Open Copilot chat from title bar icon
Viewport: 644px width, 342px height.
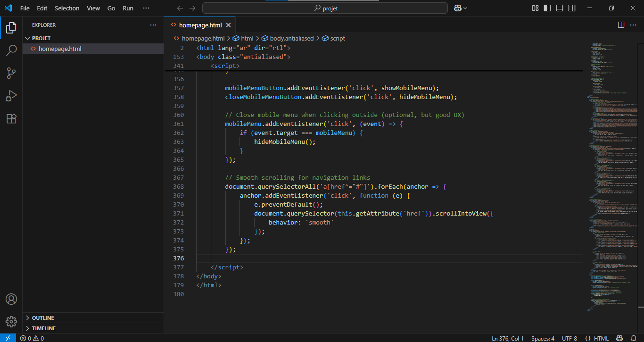coord(457,8)
